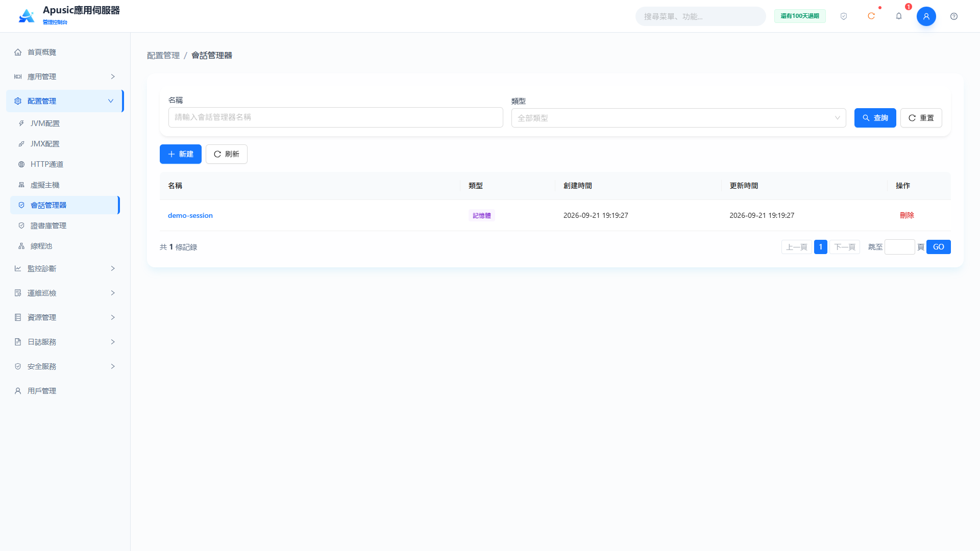
Task: Open the user avatar icon
Action: (x=926, y=16)
